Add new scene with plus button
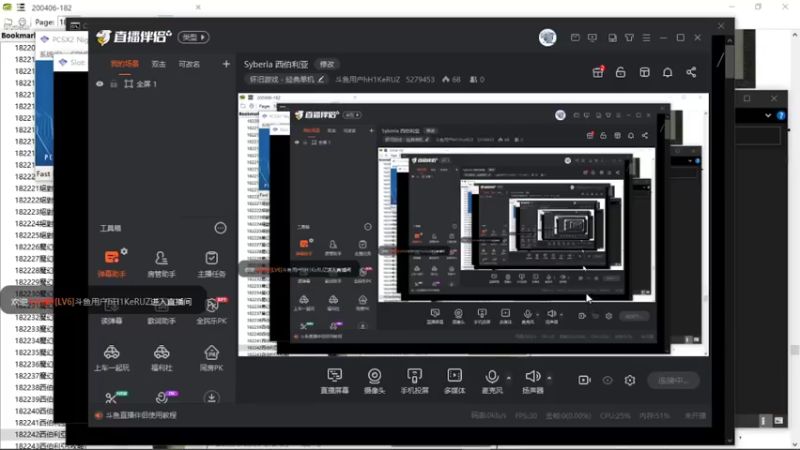Viewport: 800px width, 450px height. [226, 64]
